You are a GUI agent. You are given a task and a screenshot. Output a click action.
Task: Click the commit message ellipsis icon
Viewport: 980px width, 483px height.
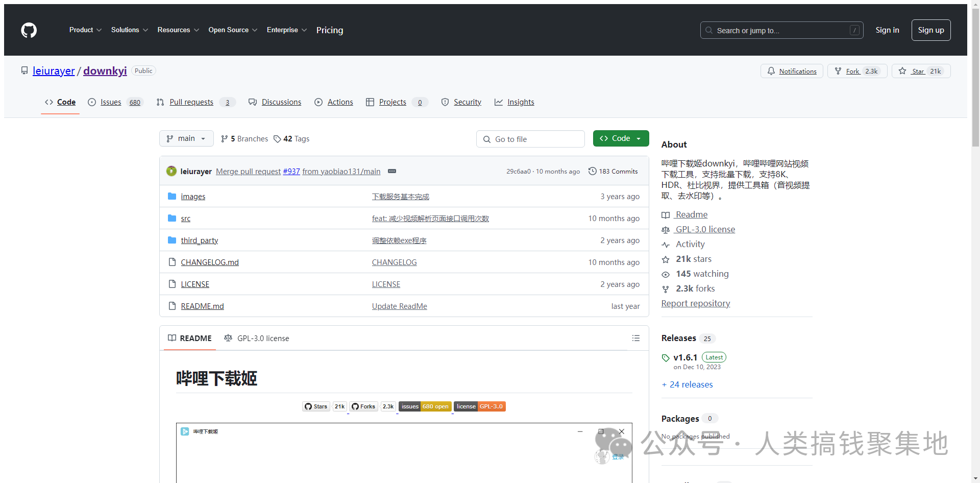click(x=391, y=172)
